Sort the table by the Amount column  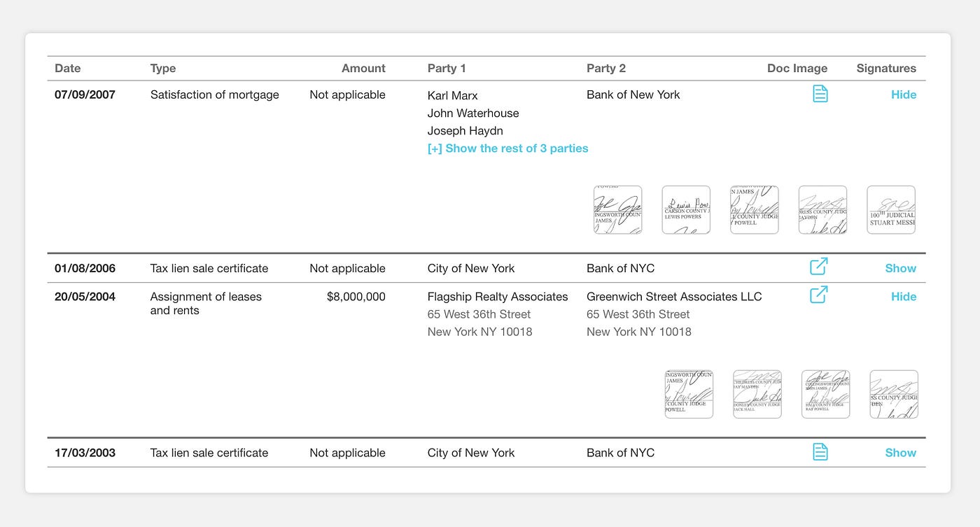point(363,68)
